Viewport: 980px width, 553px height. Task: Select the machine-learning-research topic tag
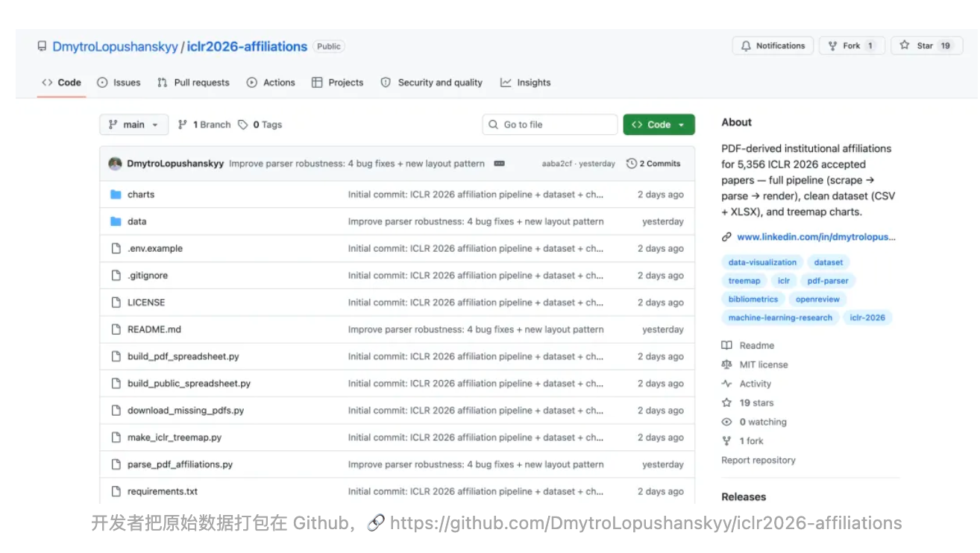780,317
